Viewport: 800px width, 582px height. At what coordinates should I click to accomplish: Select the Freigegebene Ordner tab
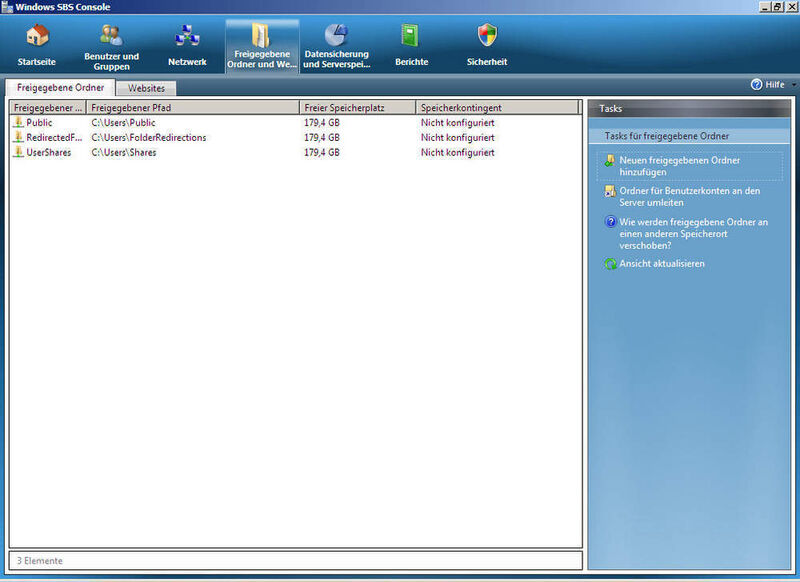coord(60,88)
